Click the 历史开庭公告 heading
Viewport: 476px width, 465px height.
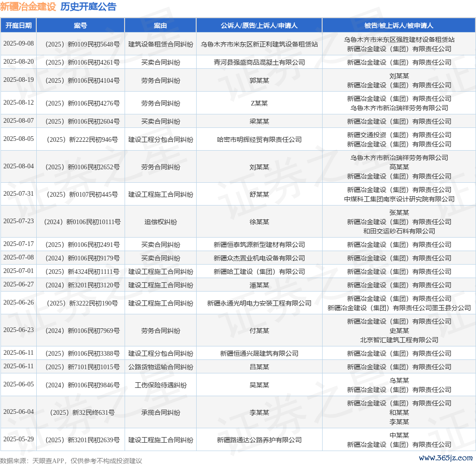(x=88, y=7)
